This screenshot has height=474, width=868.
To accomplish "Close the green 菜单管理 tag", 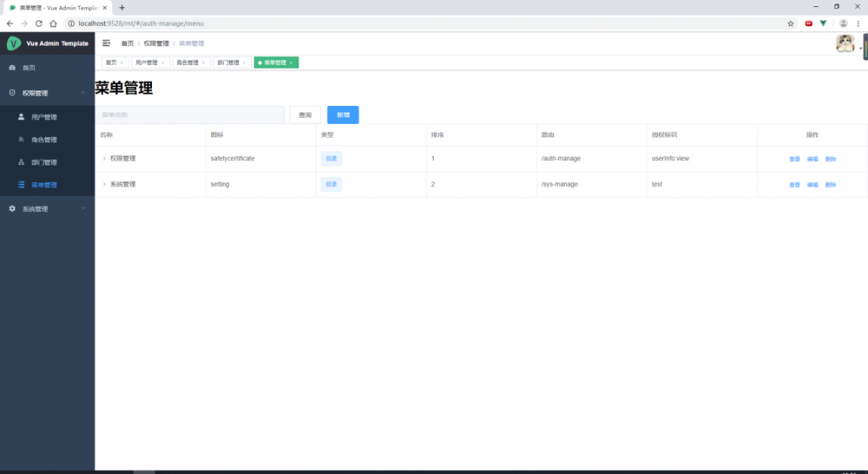I will 291,63.
